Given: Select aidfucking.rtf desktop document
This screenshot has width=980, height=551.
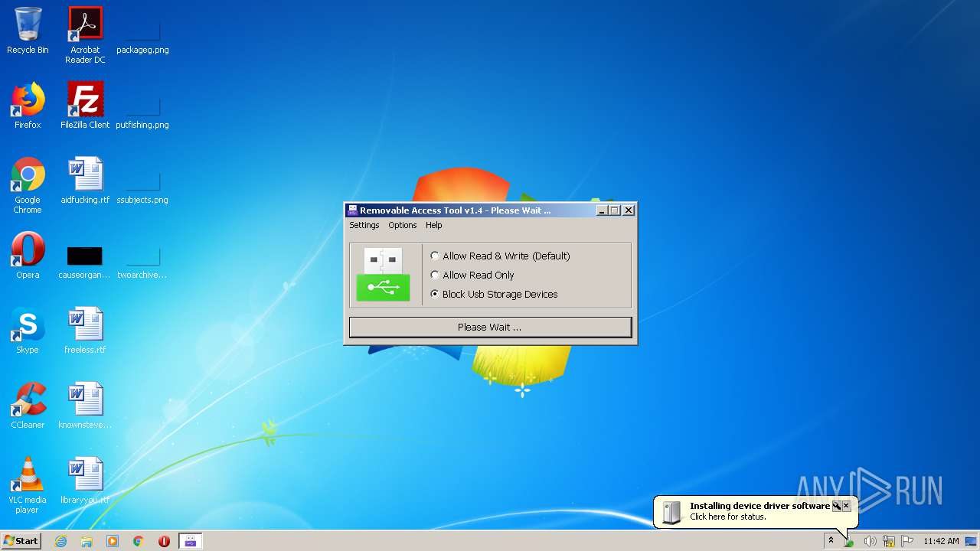Looking at the screenshot, I should tap(85, 181).
